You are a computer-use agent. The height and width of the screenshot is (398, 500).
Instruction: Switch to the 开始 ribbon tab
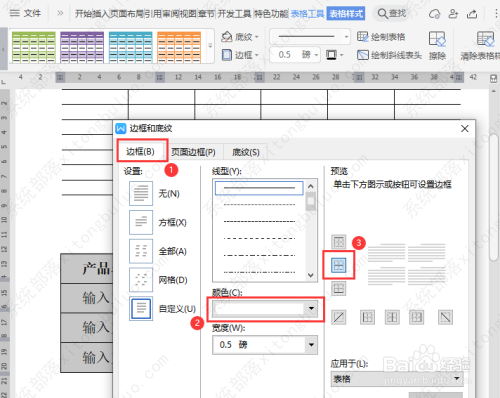coord(83,14)
